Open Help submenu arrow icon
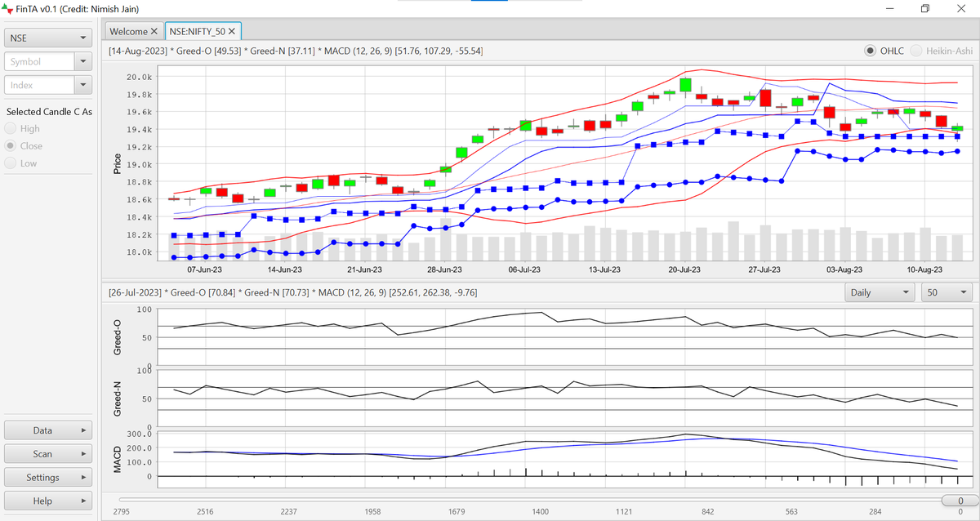 [84, 501]
